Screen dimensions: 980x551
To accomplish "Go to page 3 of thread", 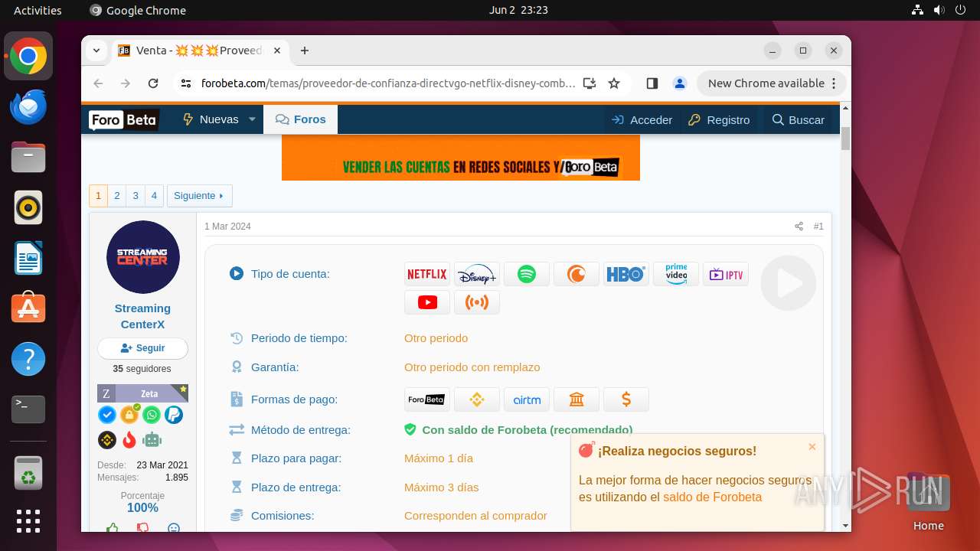I will 136,196.
